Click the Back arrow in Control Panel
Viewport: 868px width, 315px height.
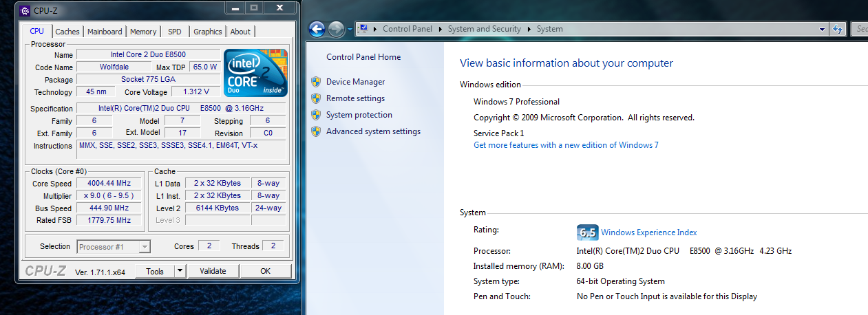317,29
